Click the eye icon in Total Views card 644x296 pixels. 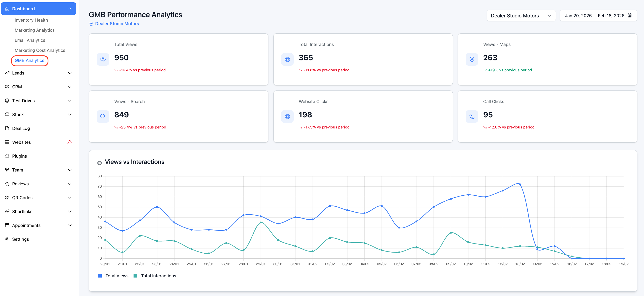click(103, 59)
